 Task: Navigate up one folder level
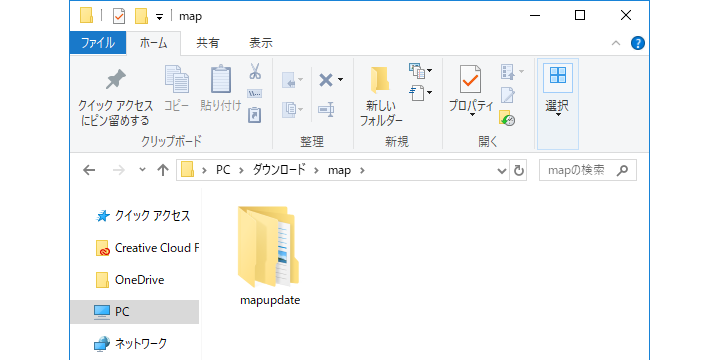pos(163,170)
